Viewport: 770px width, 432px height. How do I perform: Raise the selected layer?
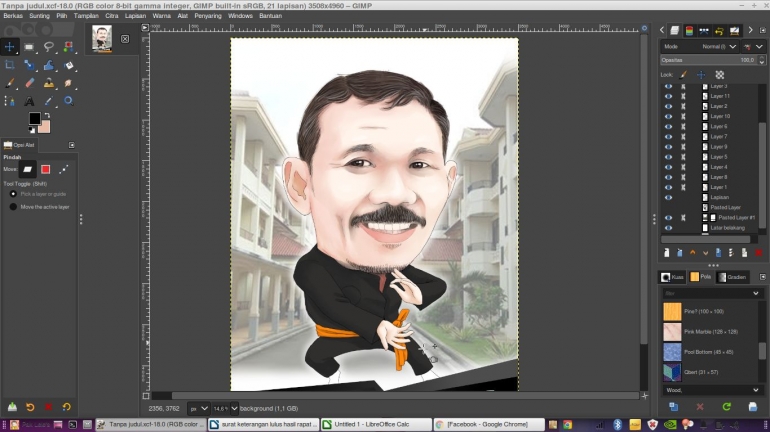click(x=692, y=253)
